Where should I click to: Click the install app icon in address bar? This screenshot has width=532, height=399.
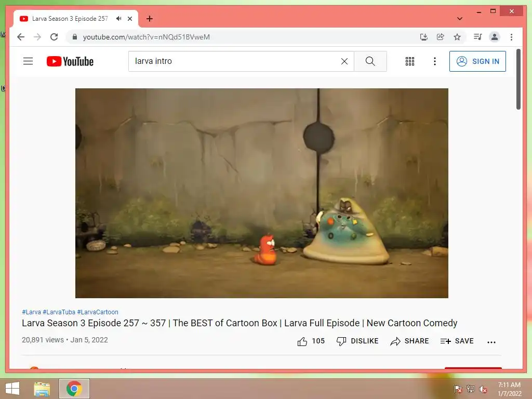[x=424, y=37]
